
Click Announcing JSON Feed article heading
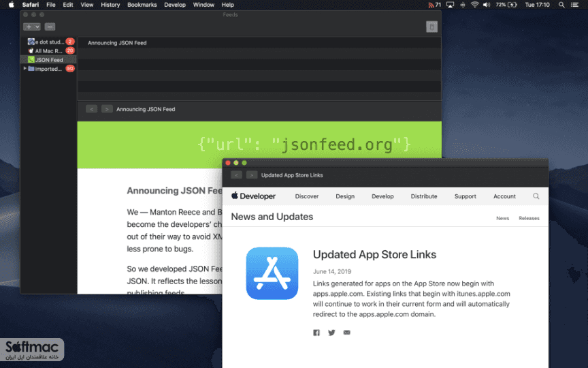[x=175, y=191]
